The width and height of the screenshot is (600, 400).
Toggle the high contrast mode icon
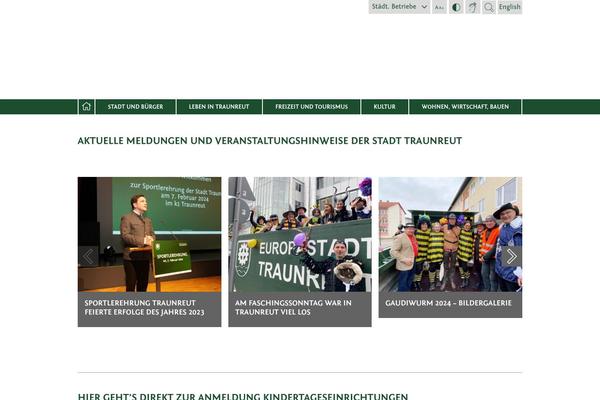pyautogui.click(x=456, y=7)
